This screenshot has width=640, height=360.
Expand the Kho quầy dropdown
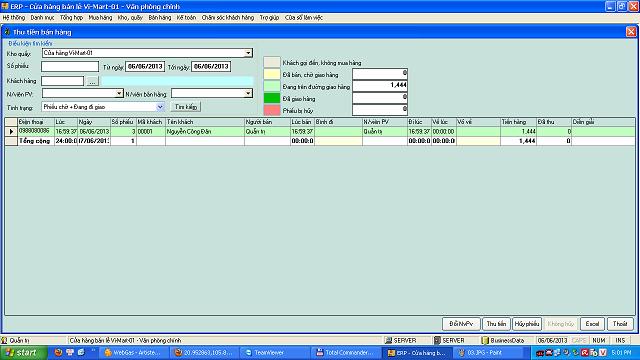click(248, 53)
